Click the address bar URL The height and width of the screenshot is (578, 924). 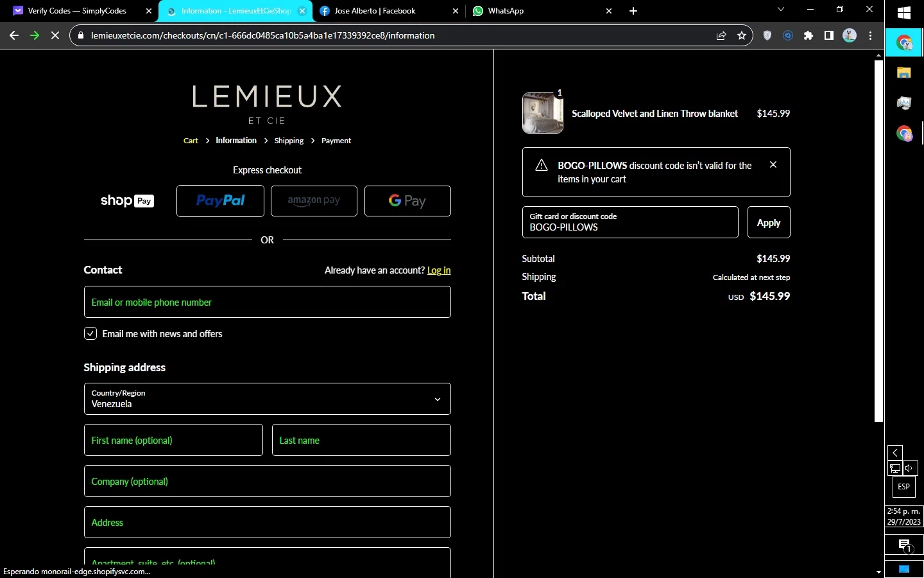coord(263,35)
